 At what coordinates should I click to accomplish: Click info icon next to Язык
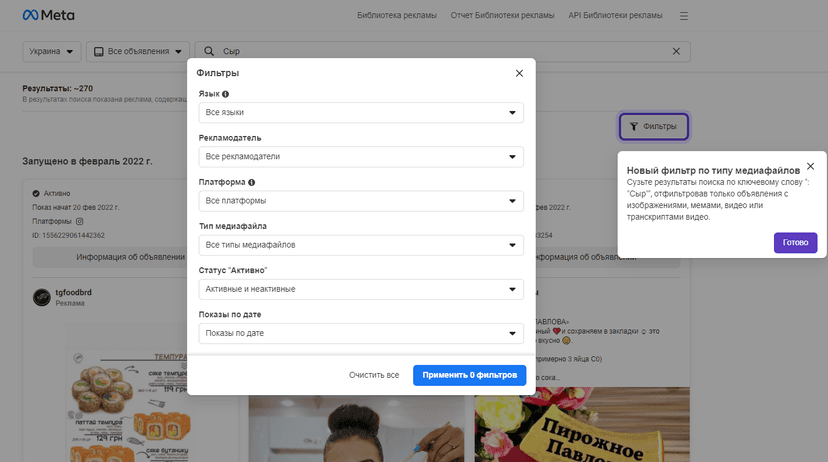point(225,94)
